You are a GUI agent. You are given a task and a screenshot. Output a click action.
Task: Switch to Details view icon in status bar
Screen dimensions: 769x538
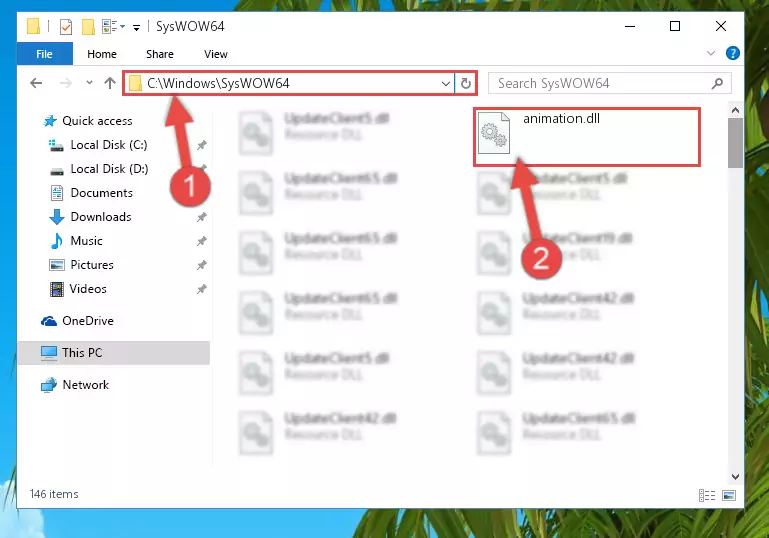click(707, 495)
